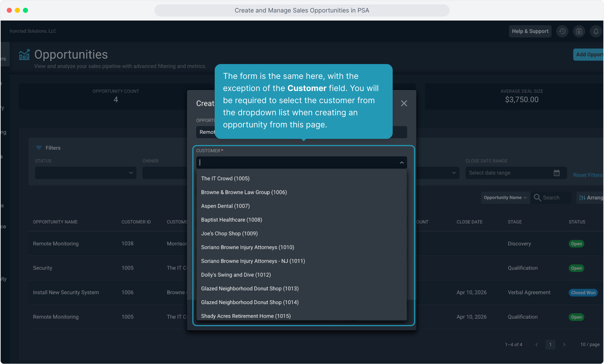Click the Arrange columns icon
Screen dimensions: 604x364
(582, 198)
